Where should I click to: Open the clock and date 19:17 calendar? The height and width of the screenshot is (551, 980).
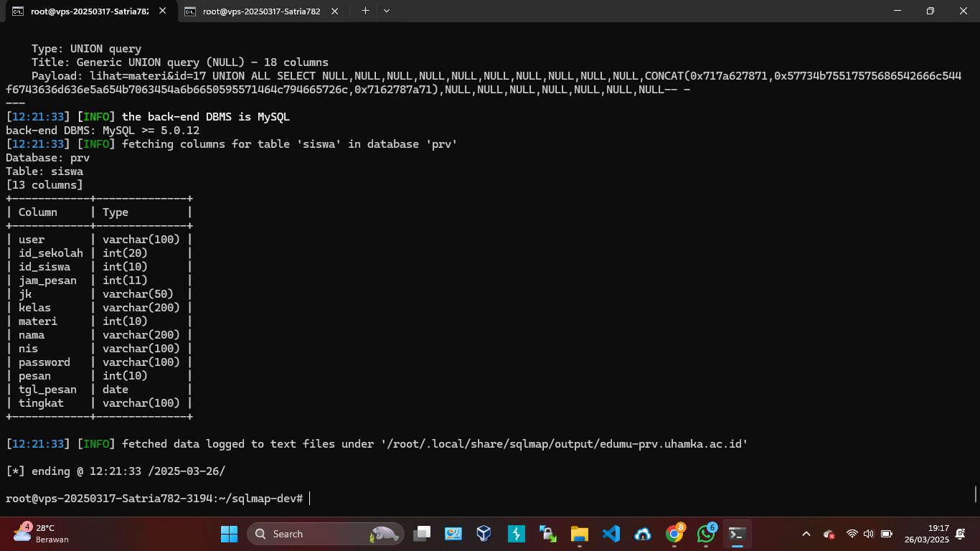click(927, 534)
